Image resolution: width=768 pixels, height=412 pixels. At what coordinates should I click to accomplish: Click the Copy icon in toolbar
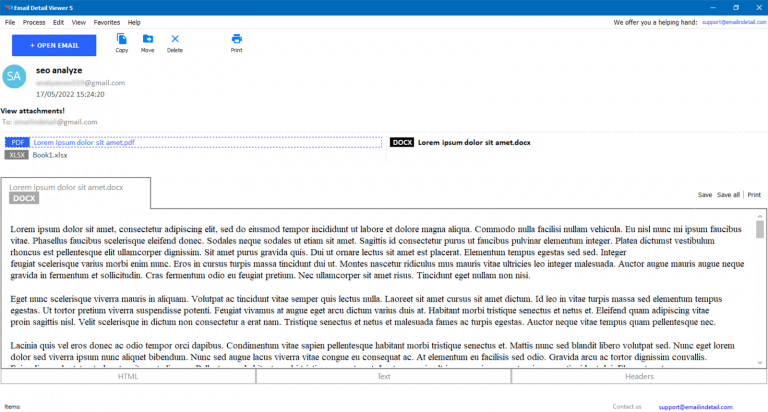tap(122, 39)
